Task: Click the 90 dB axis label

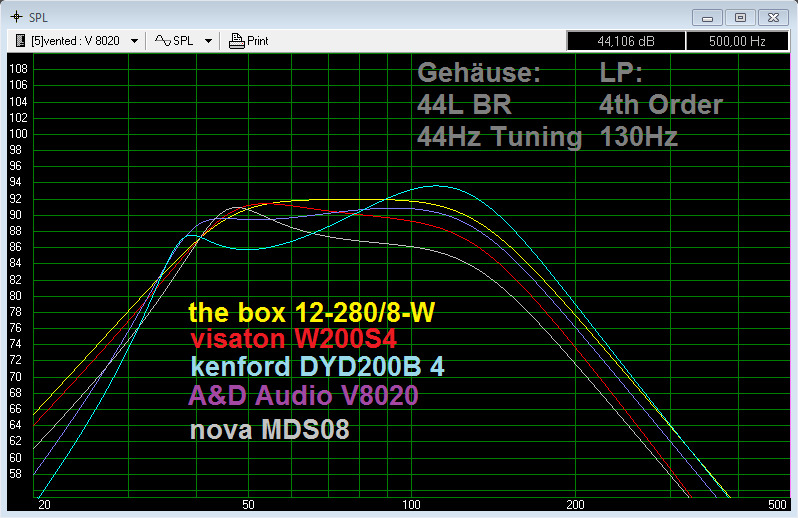Action: tap(16, 215)
